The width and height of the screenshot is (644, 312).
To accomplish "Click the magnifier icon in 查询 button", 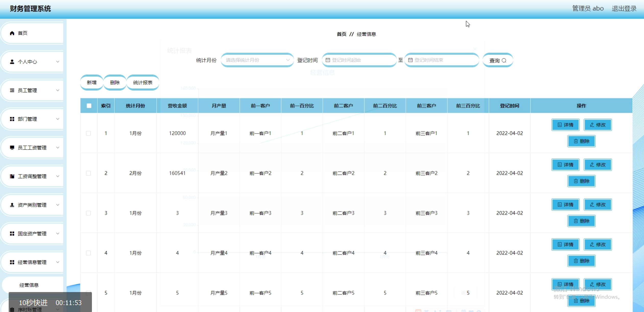I will point(504,61).
